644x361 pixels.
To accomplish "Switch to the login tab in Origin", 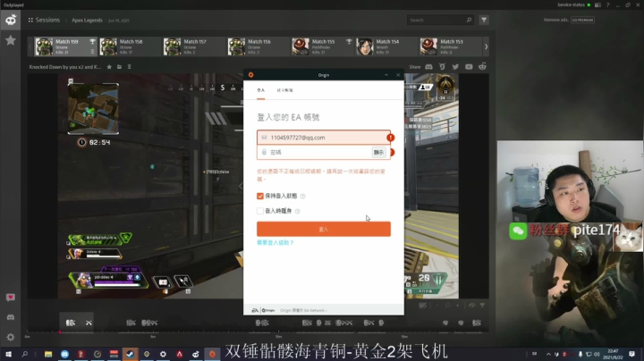I will pyautogui.click(x=261, y=90).
